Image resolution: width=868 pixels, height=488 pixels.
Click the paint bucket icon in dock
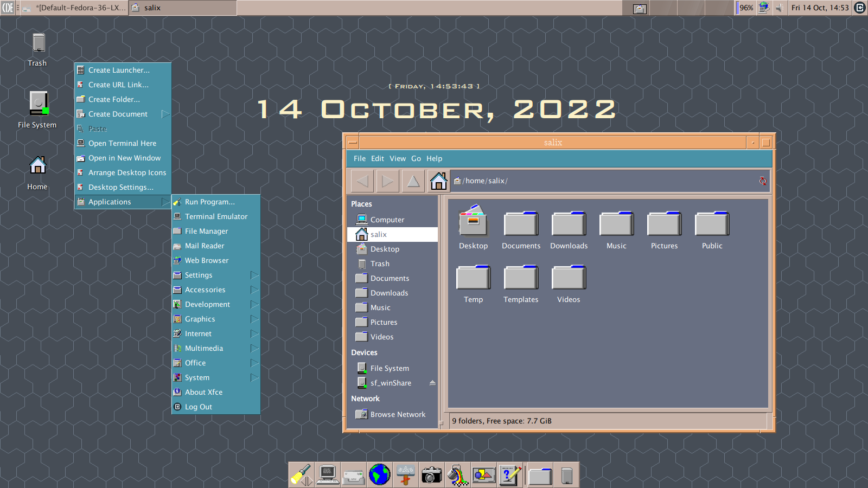point(458,475)
